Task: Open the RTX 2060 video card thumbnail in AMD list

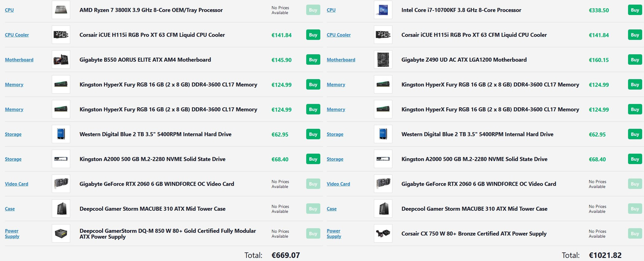Action: [x=61, y=184]
